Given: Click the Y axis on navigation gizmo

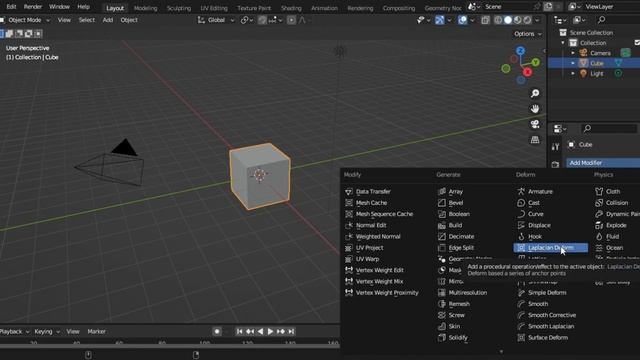Looking at the screenshot, I should pyautogui.click(x=536, y=62).
